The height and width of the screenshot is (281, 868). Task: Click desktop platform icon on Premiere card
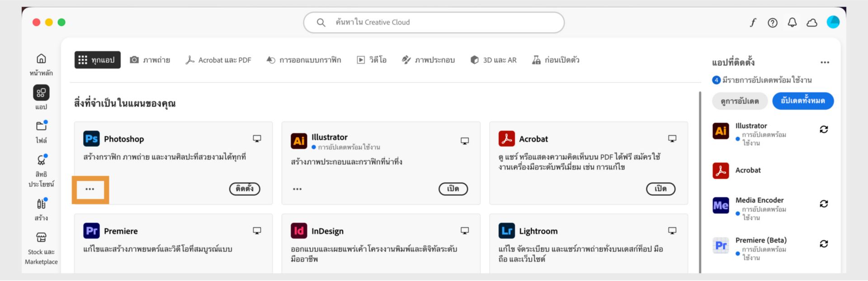(257, 231)
